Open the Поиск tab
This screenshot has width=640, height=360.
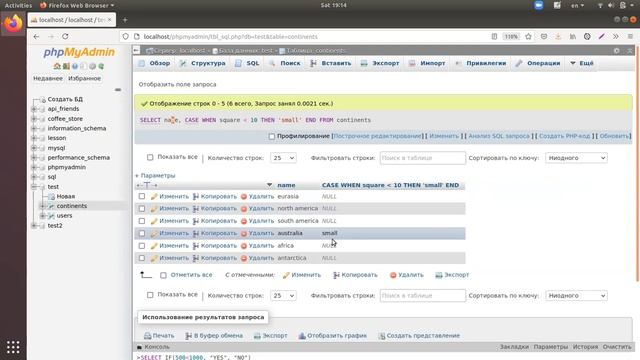(x=285, y=63)
